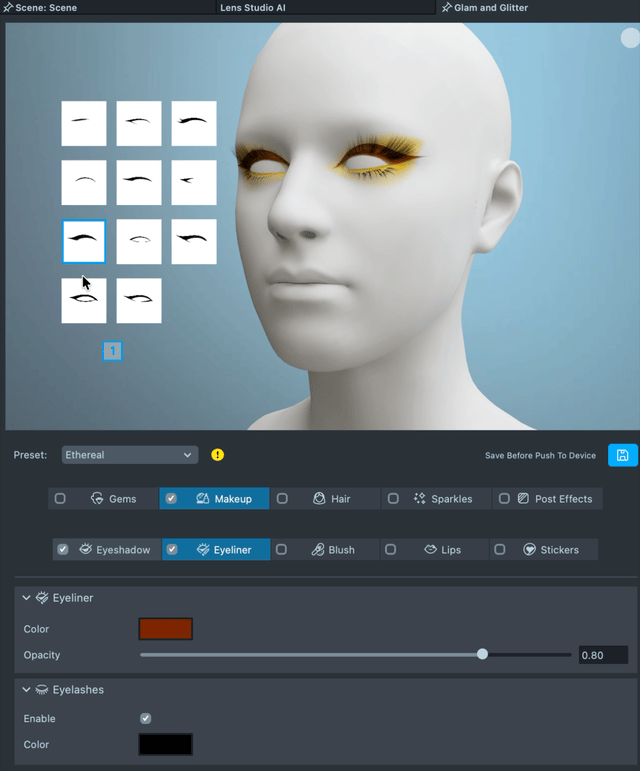Viewport: 640px width, 771px height.
Task: Uncheck the Eyelashes Enable checkbox
Action: [146, 718]
